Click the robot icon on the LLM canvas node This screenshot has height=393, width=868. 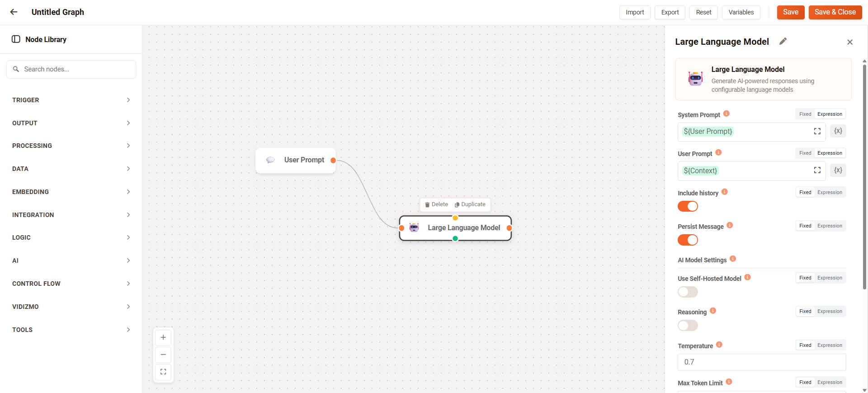(x=414, y=227)
